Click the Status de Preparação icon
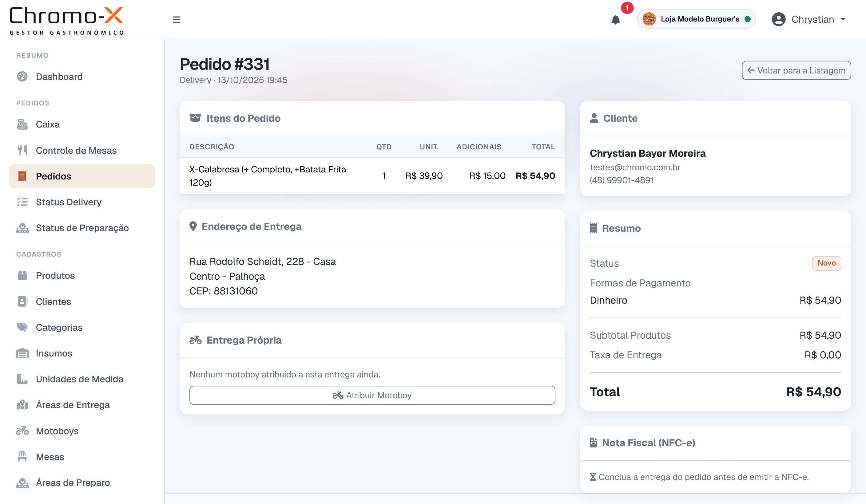Viewport: 866px width, 504px height. [x=22, y=228]
